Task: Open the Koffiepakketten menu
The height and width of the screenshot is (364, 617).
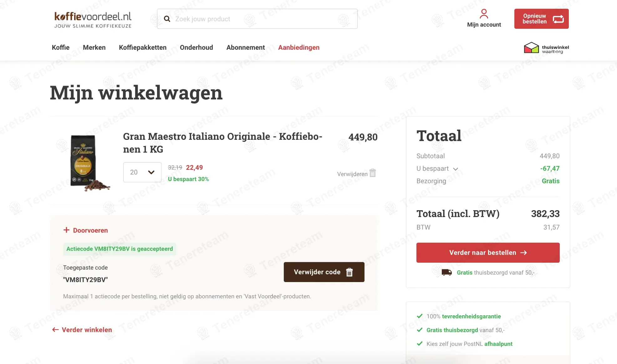Action: (x=143, y=48)
